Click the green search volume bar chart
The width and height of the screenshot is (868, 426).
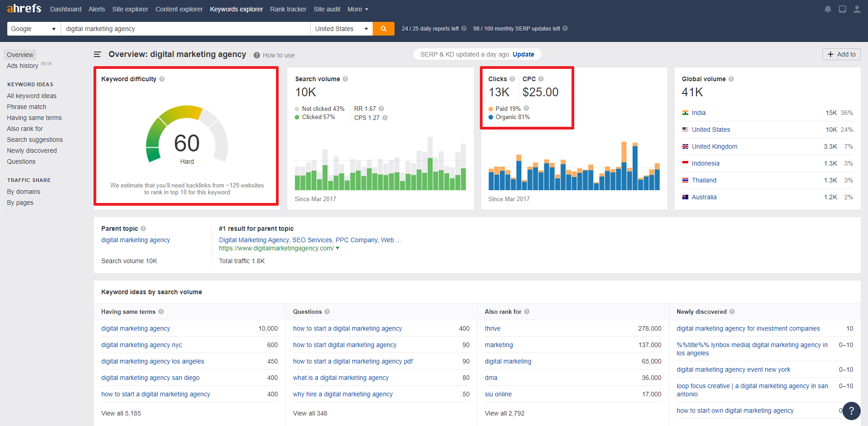tap(380, 163)
